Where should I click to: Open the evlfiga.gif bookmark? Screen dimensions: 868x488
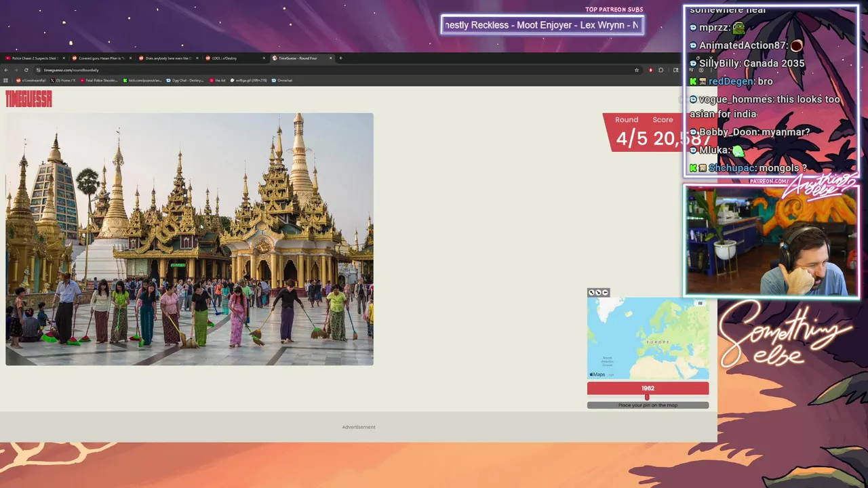coord(249,80)
